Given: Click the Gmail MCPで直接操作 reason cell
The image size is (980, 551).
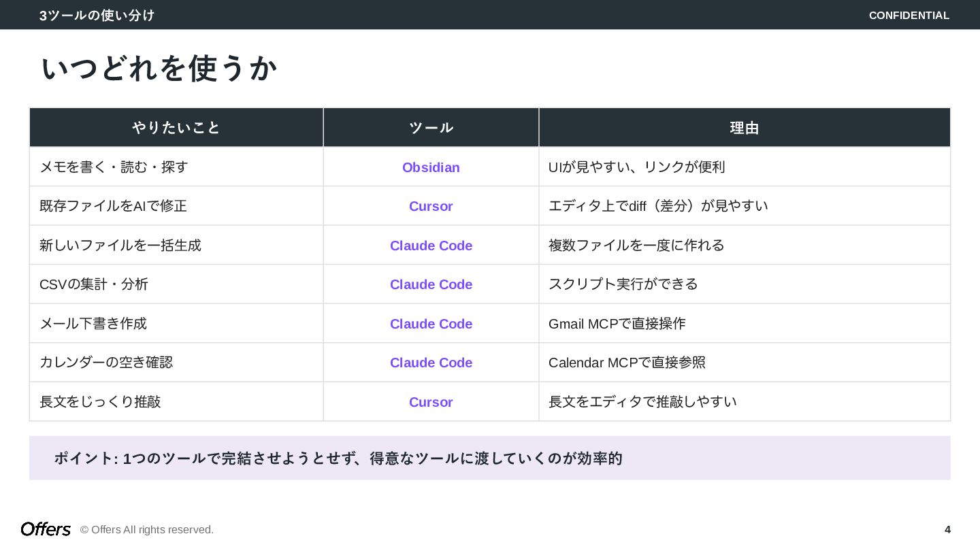Looking at the screenshot, I should click(617, 324).
